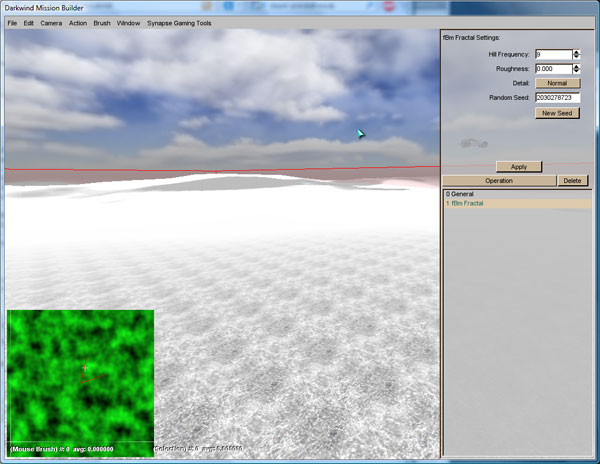Decrease Hill Frequency with the down arrow
Screen dimensions: 600x464
(576, 57)
